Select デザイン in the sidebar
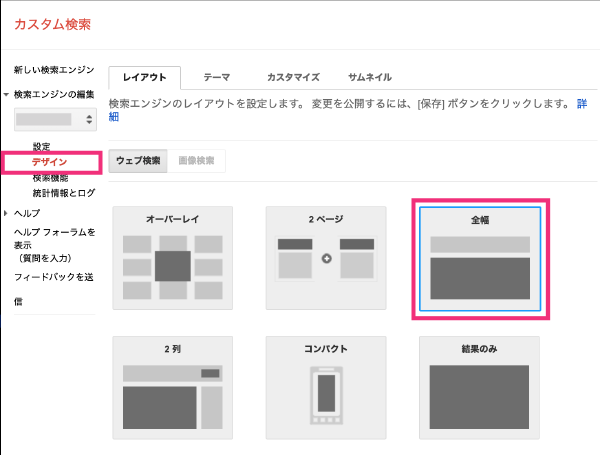 [49, 162]
